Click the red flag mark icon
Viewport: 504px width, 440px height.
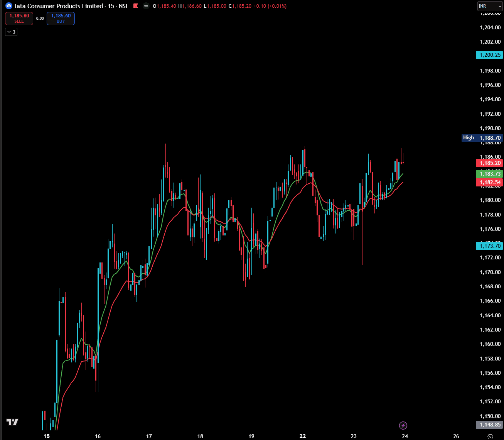[135, 6]
